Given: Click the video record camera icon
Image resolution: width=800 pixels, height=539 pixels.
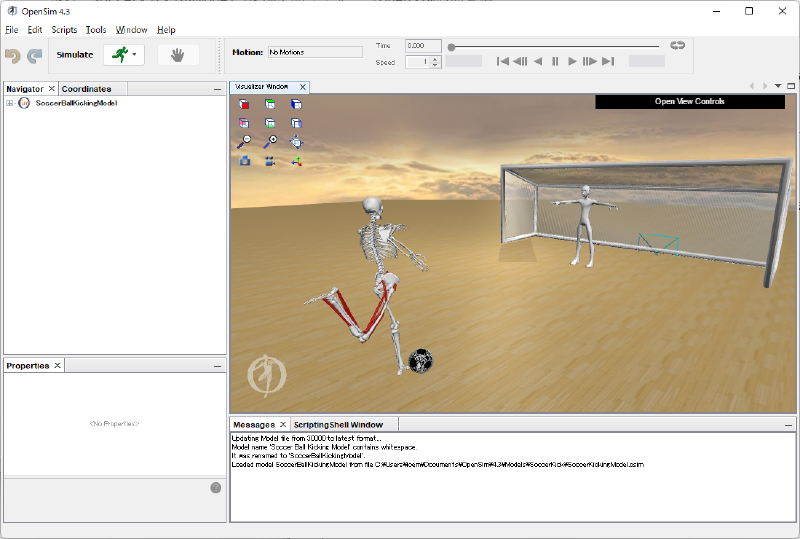Looking at the screenshot, I should [x=270, y=160].
